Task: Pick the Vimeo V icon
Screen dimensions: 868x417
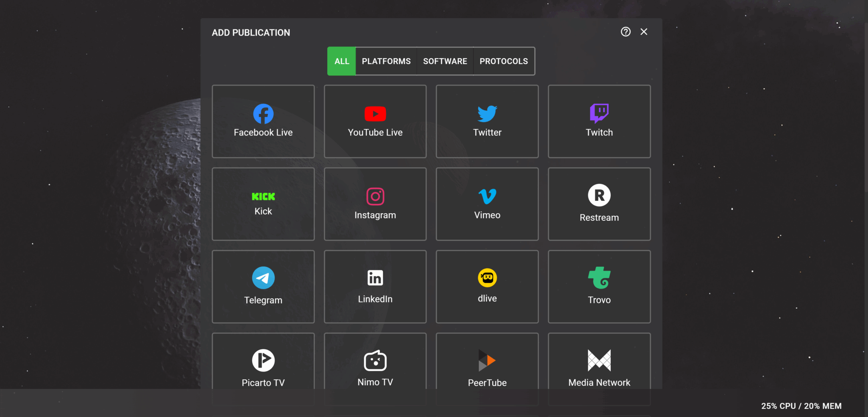Action: (487, 196)
